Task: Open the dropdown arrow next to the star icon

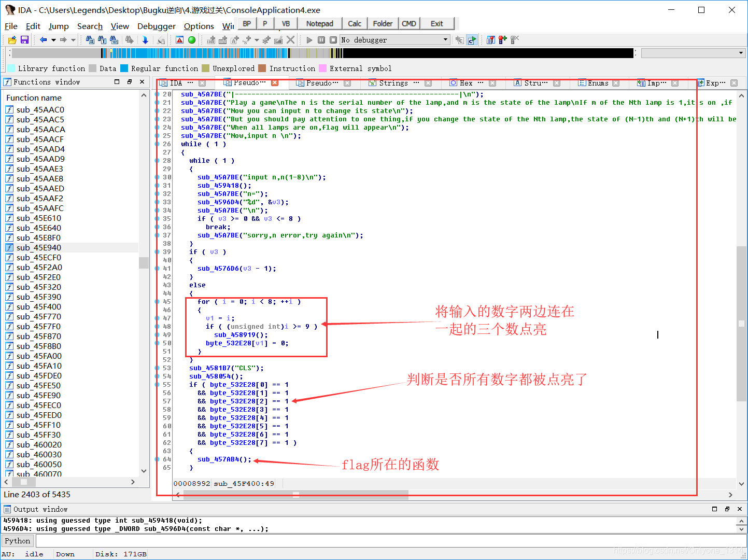Action: pos(257,40)
